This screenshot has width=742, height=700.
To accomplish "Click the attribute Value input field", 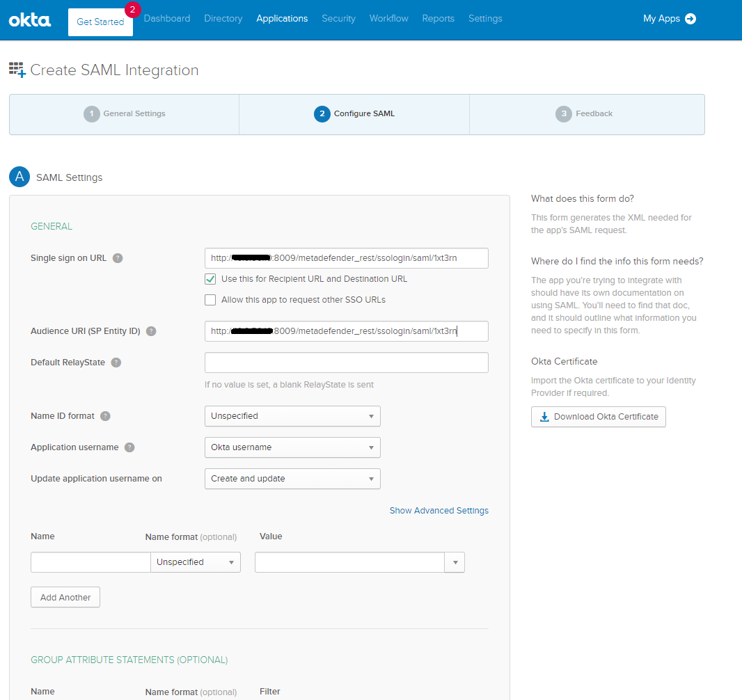I will coord(349,562).
